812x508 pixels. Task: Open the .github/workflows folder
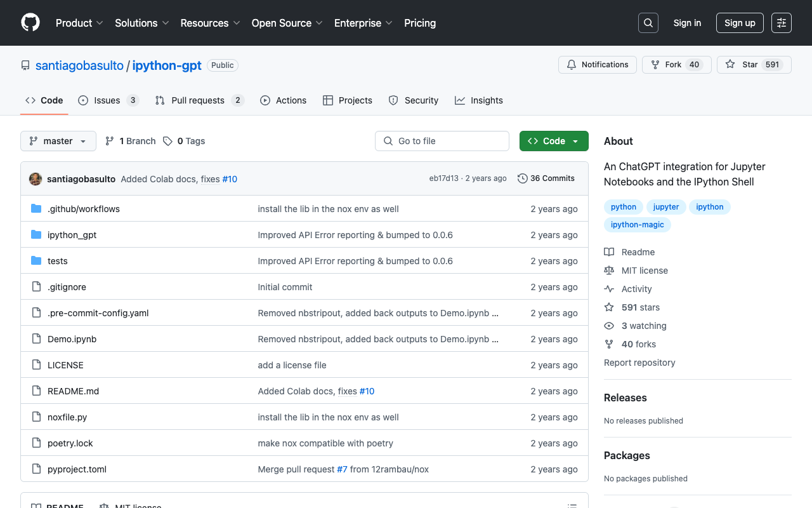84,209
